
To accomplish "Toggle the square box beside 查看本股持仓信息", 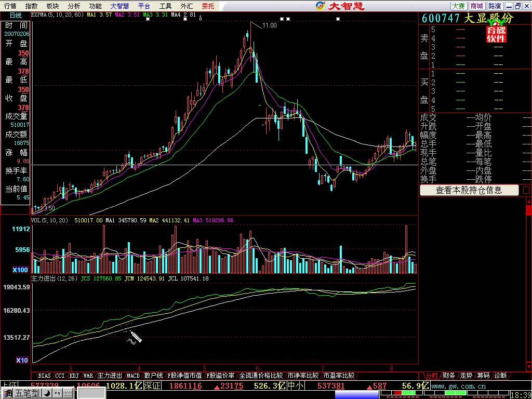I will [x=526, y=190].
